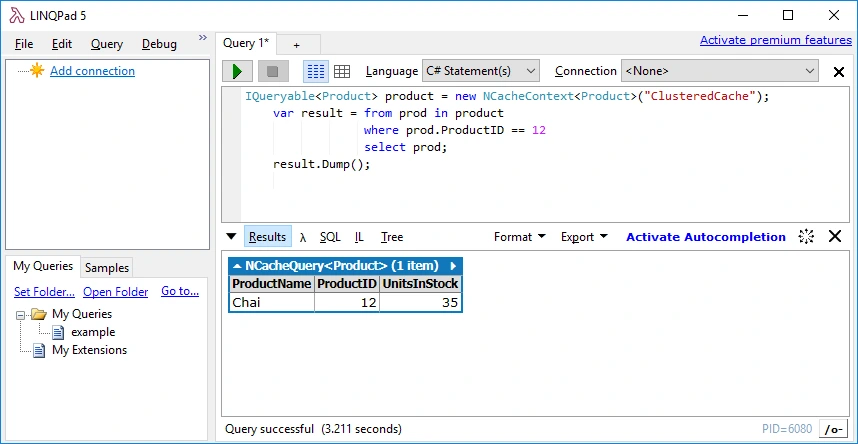Viewport: 858px width, 444px height.
Task: Switch to the SQL tab
Action: 330,237
